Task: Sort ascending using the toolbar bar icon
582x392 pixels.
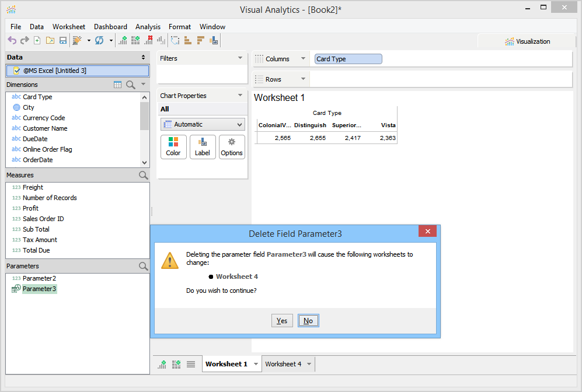Action: 188,40
